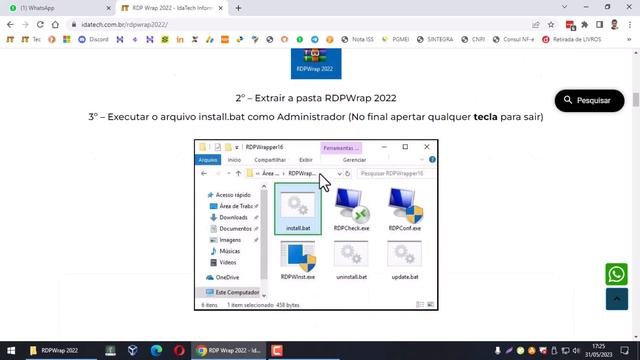Open the tab search dropdown
Viewport: 640px width, 360px height.
tap(564, 7)
